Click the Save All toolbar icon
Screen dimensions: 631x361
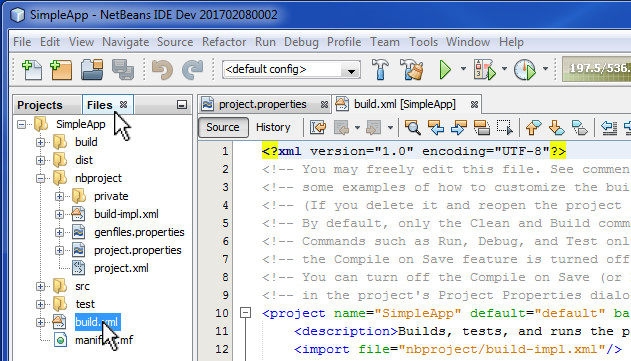(x=123, y=69)
